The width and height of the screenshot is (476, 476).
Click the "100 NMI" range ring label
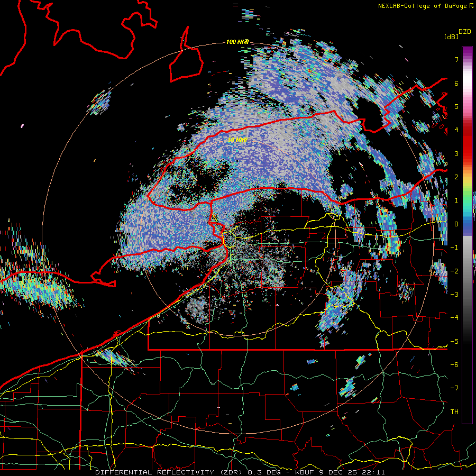pyautogui.click(x=237, y=42)
